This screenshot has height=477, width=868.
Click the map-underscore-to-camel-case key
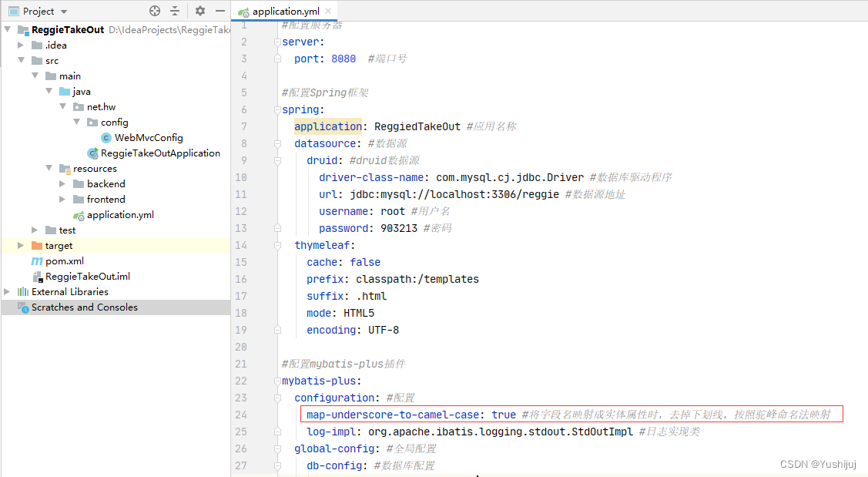point(393,415)
